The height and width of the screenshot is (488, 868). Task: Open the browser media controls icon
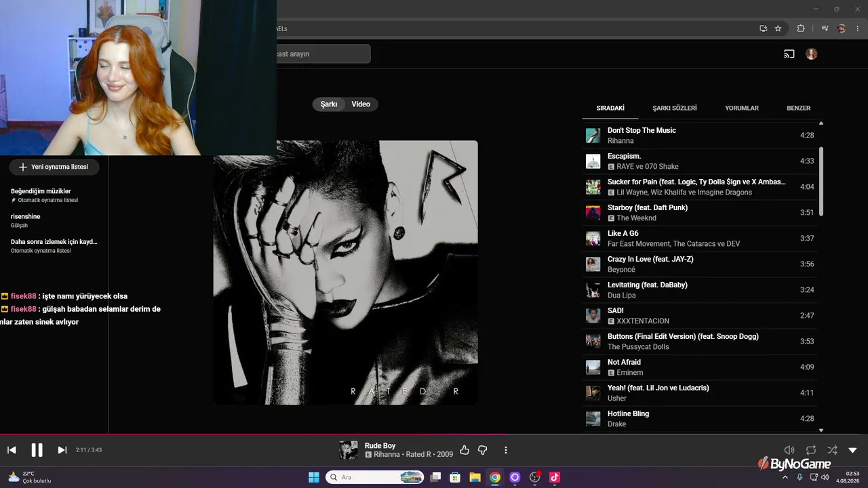825,28
